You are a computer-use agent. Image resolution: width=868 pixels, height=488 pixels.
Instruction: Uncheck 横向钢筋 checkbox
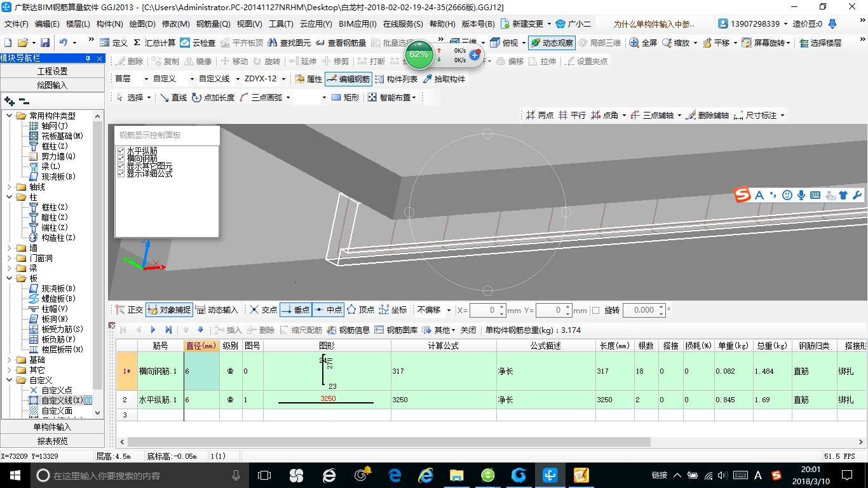pyautogui.click(x=121, y=158)
